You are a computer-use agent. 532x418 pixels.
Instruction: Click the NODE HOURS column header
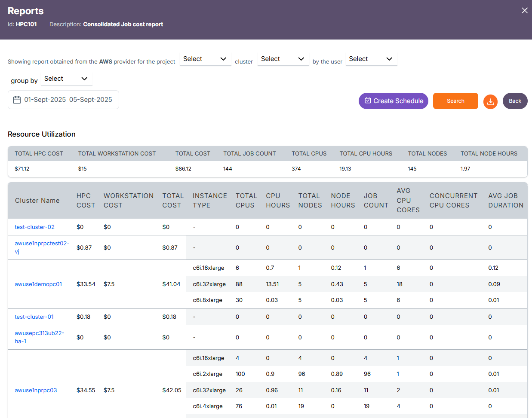tap(343, 201)
